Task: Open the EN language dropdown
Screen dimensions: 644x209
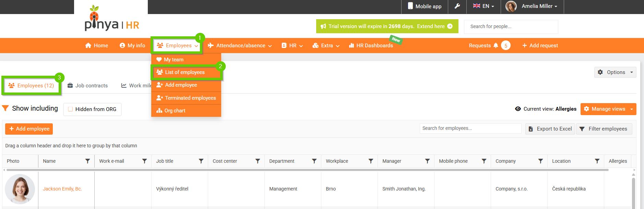Action: [484, 6]
